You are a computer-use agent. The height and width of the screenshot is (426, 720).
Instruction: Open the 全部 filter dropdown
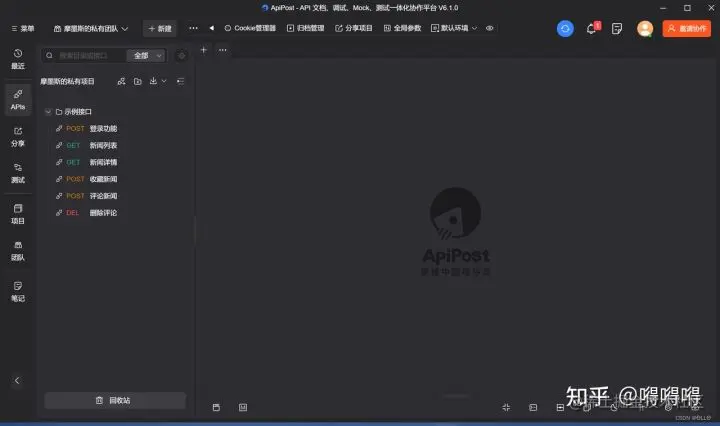point(146,56)
